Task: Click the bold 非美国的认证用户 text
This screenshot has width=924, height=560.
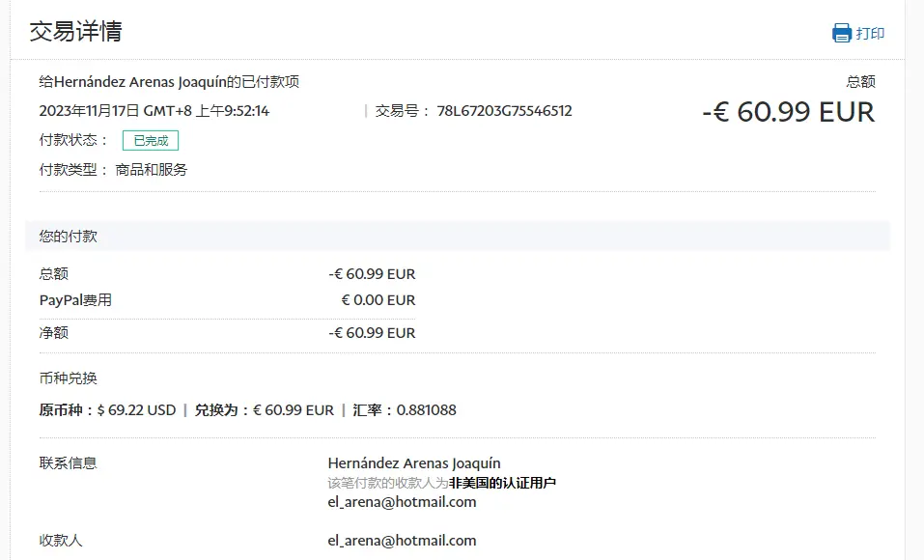Action: pyautogui.click(x=502, y=483)
